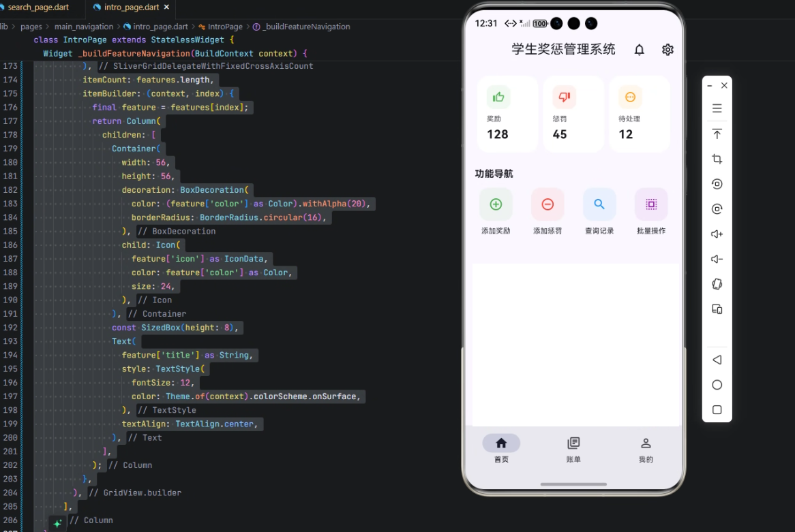Click the sticky header class IntroPage line

point(134,40)
